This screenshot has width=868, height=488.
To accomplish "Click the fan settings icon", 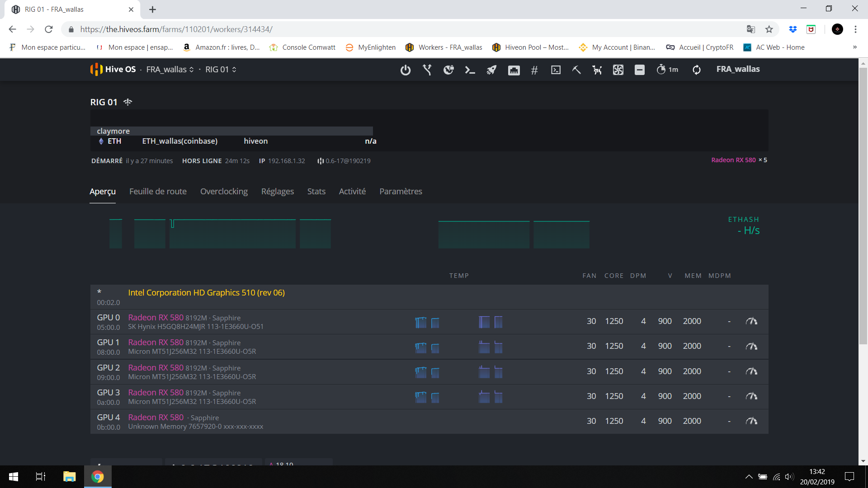I will click(618, 70).
